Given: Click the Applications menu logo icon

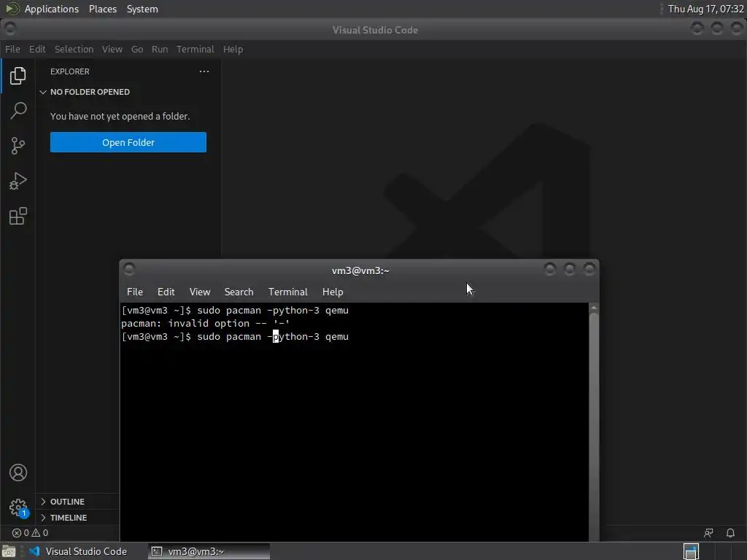Looking at the screenshot, I should coord(12,9).
